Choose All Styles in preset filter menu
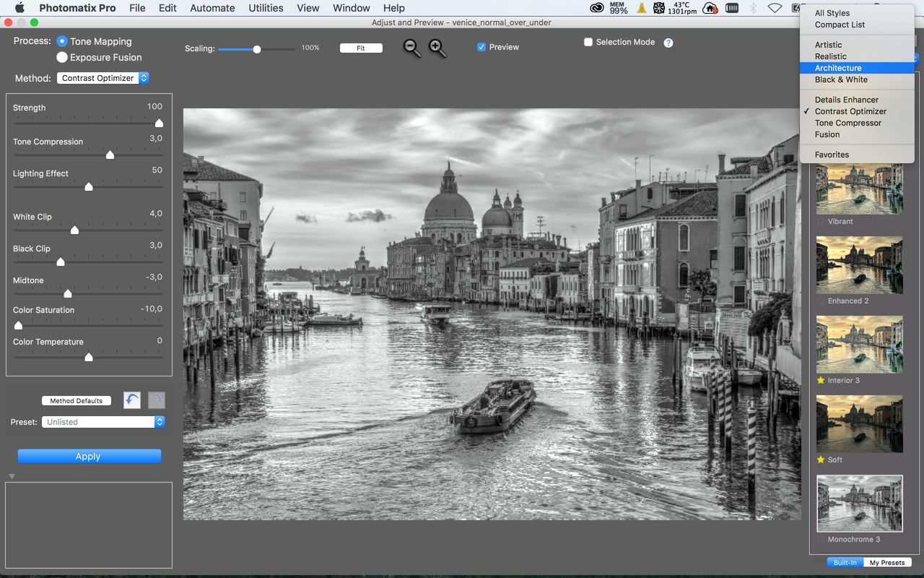The width and height of the screenshot is (924, 578). pos(857,13)
